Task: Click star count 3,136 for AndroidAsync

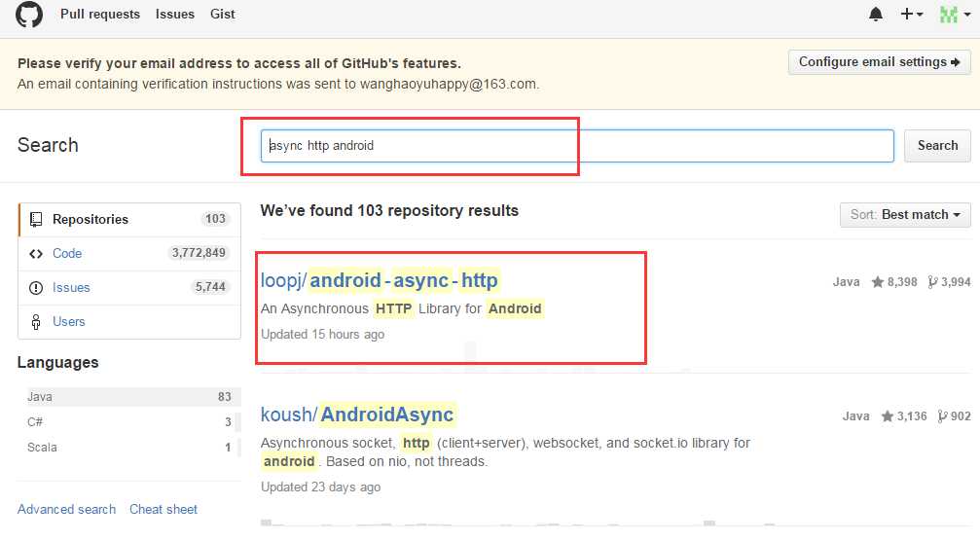Action: (904, 416)
